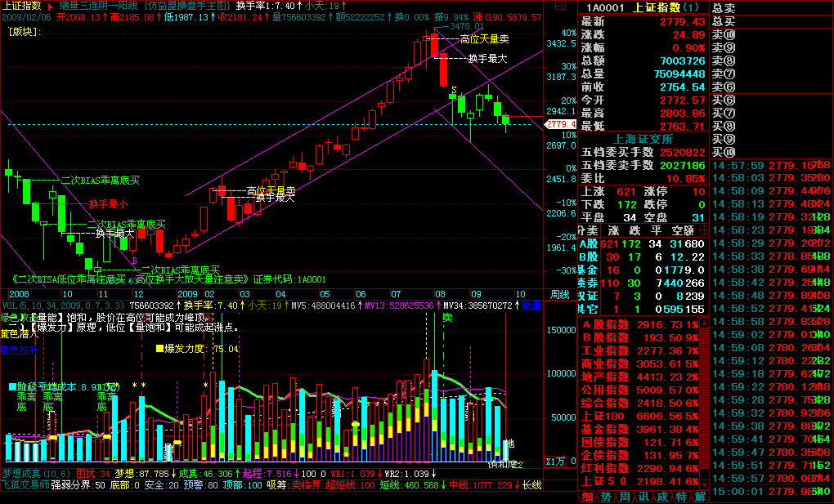Click the yellow square before 爆发力度
Viewport: 834px width, 504px height.
[159, 349]
